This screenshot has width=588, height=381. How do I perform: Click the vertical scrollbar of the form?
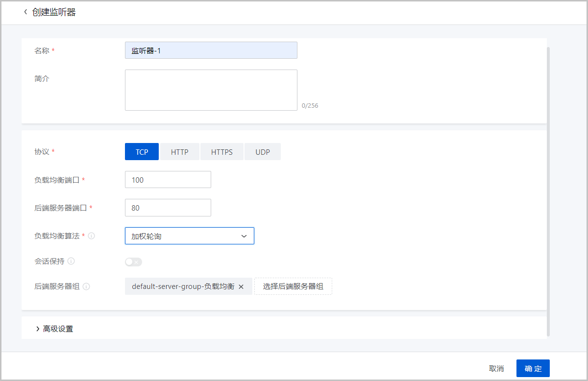tap(548, 191)
